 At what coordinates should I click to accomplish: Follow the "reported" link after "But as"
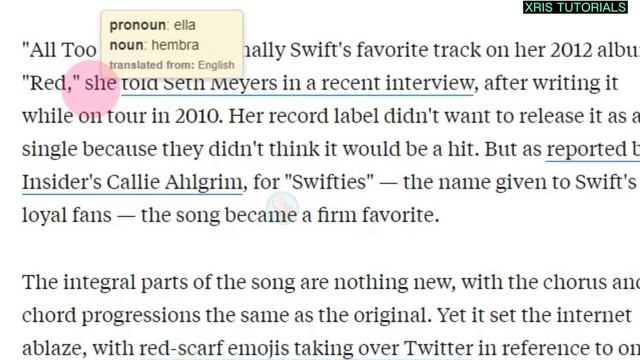pos(592,149)
